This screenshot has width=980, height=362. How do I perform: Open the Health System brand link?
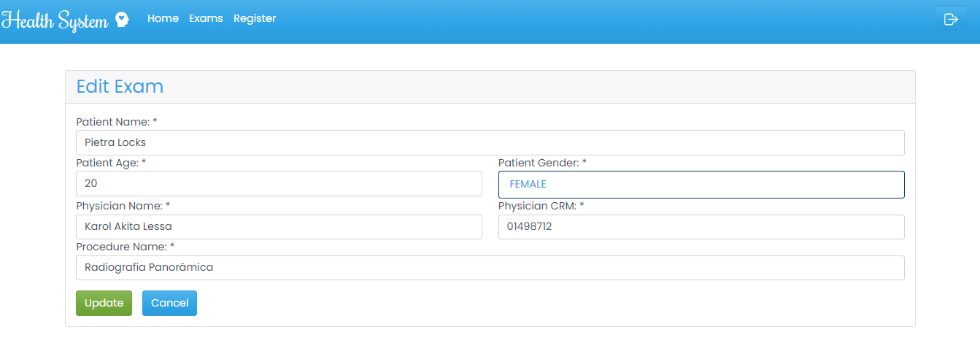(x=65, y=20)
